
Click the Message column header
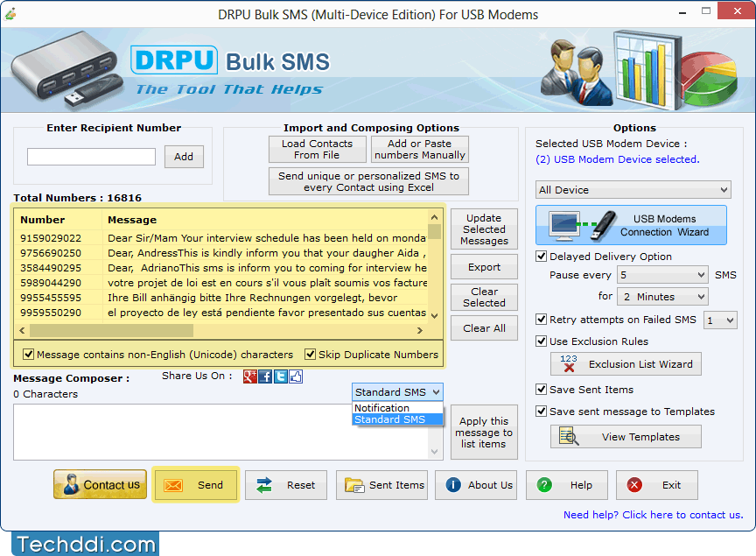click(265, 220)
